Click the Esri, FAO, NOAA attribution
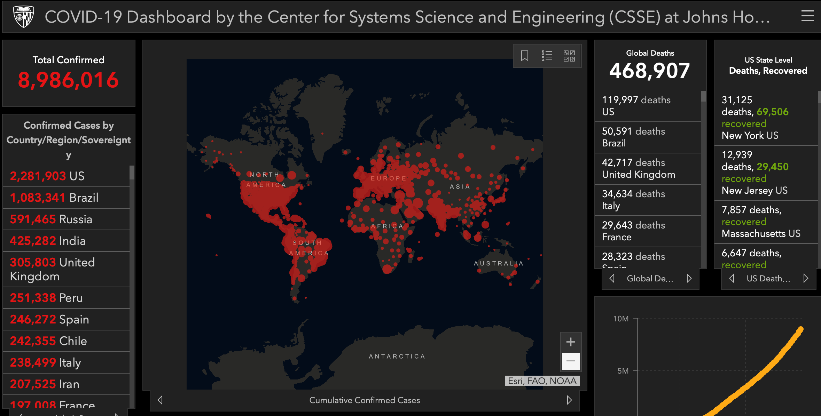 click(542, 381)
